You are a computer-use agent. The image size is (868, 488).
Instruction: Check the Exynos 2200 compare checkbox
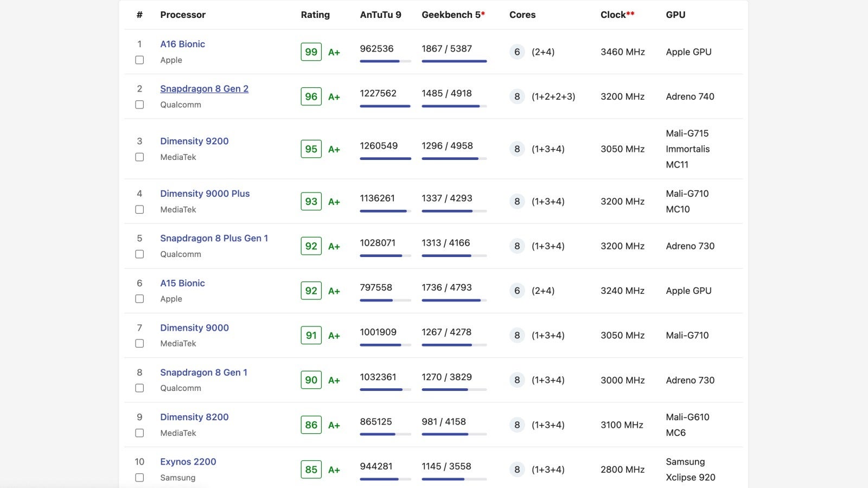pos(139,478)
